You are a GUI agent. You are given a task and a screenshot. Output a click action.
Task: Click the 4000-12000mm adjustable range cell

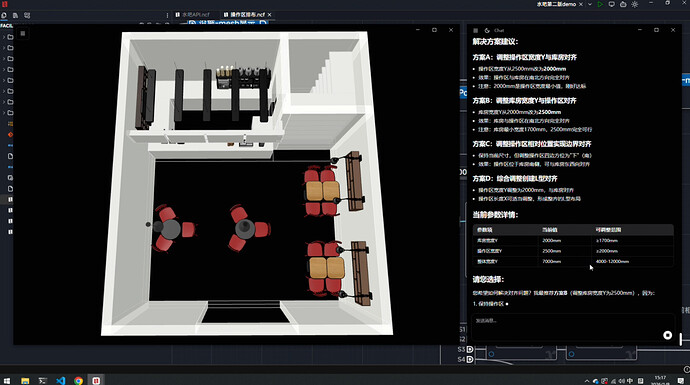coord(612,261)
